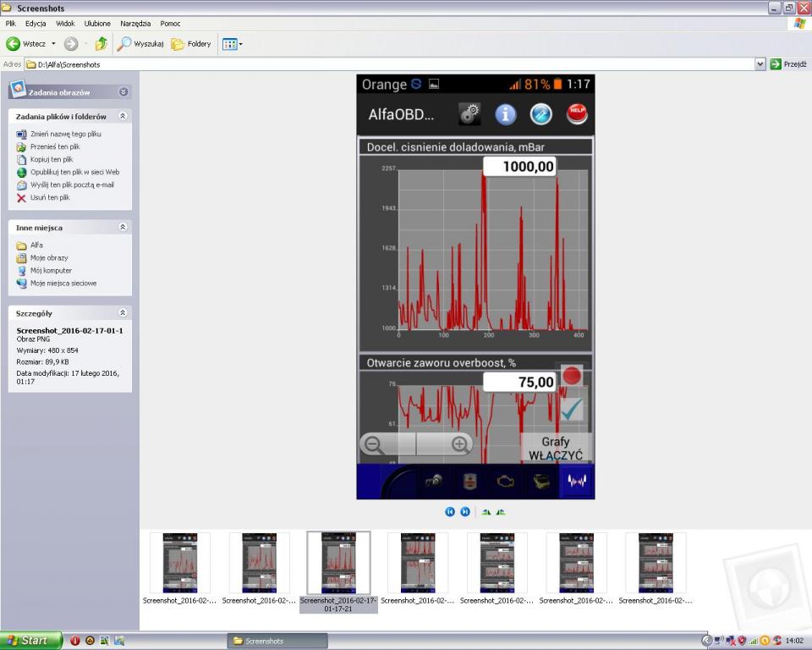Open the Narzędzia menu
The image size is (812, 650).
[135, 24]
